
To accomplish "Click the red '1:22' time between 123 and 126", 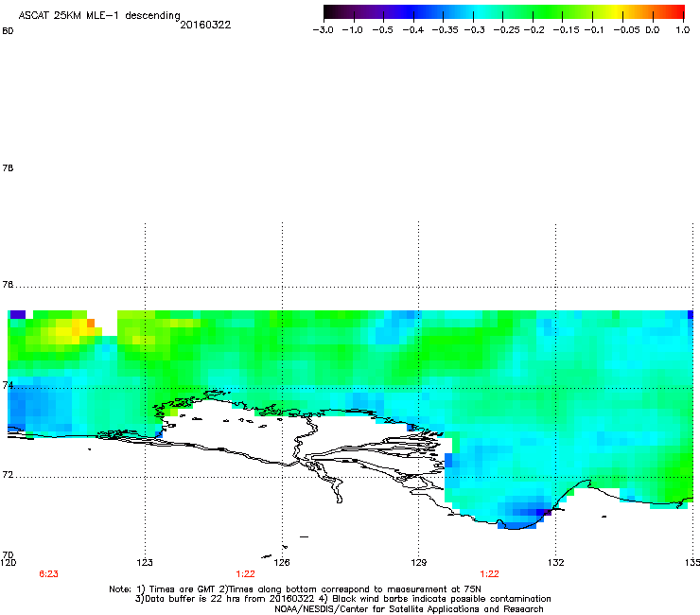I will (x=245, y=574).
